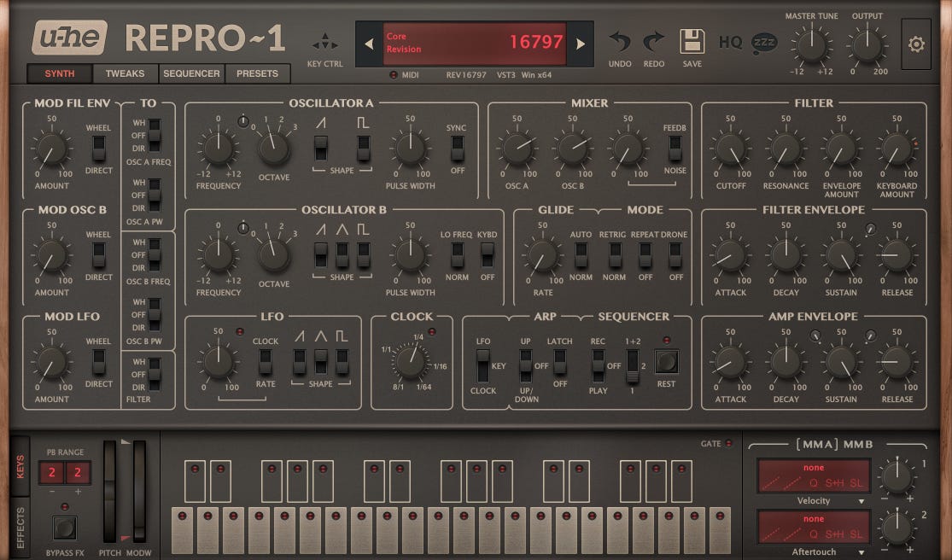Open settings gear icon
This screenshot has height=560, width=952.
(916, 44)
